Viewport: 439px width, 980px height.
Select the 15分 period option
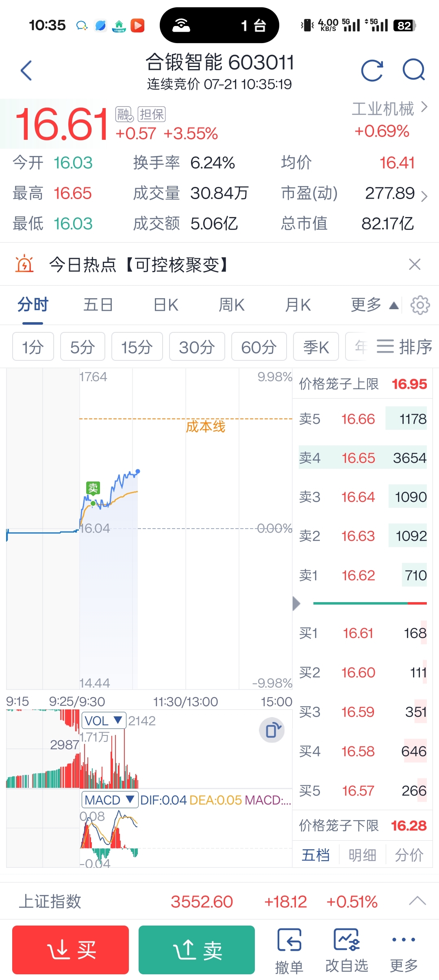[137, 347]
